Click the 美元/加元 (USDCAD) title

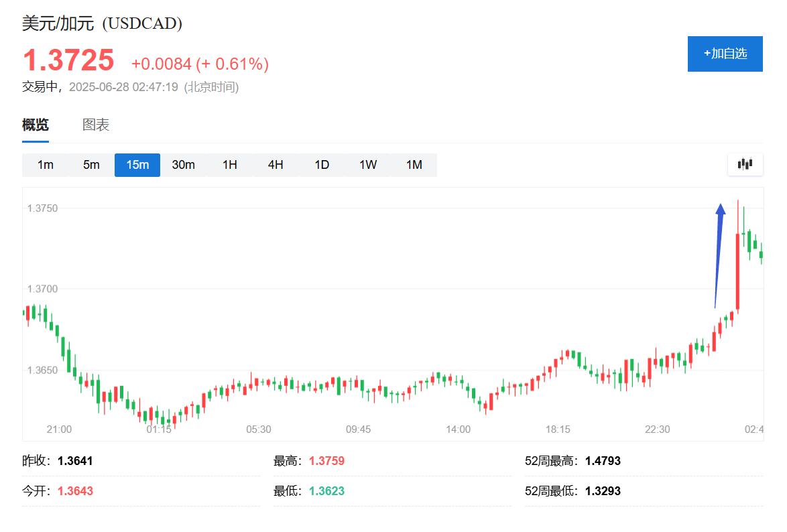102,23
